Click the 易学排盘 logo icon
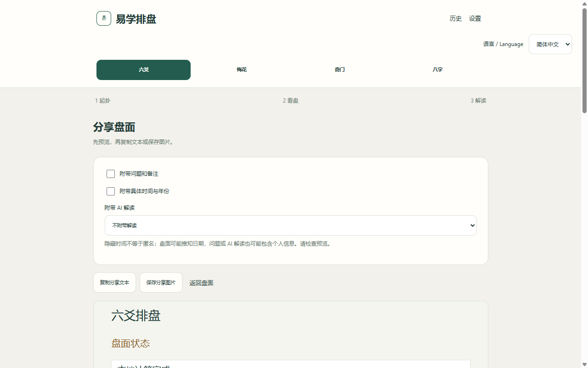 pos(104,18)
